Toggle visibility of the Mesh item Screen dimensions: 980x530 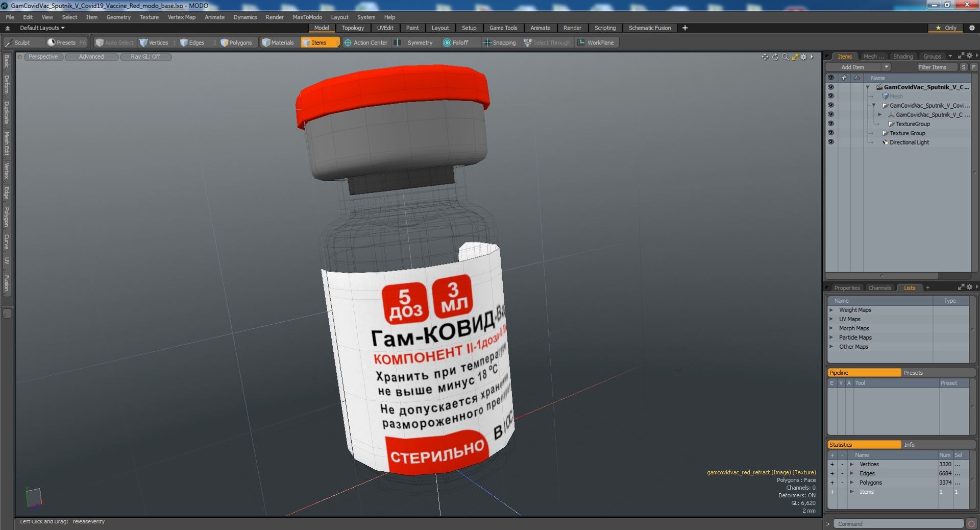(830, 96)
